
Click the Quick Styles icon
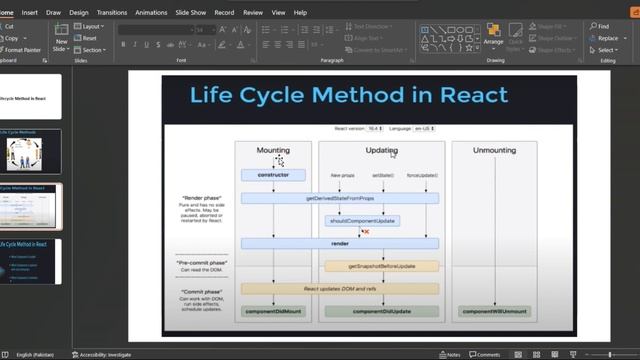tap(516, 31)
